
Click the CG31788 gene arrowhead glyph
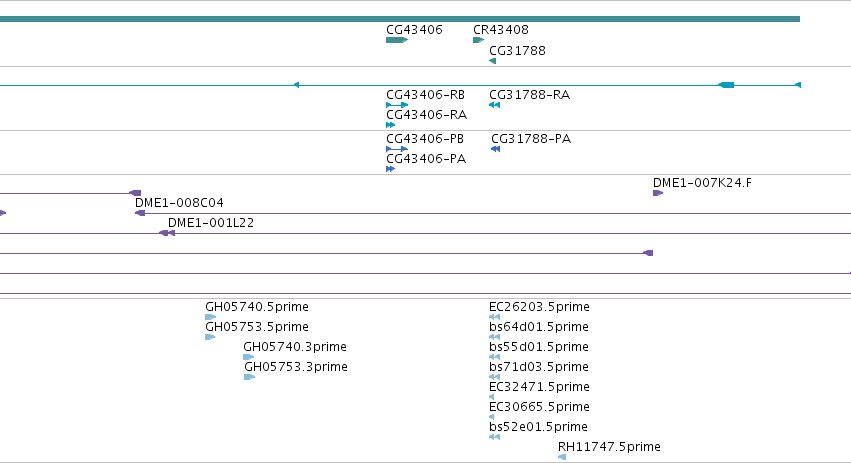(x=492, y=61)
